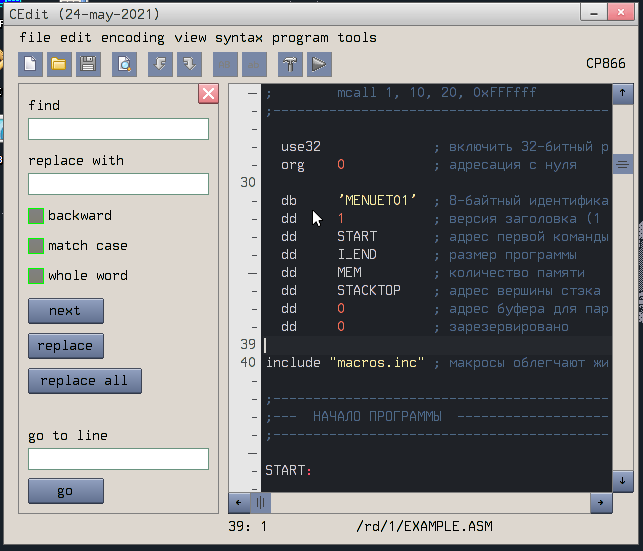Click the vertical scrollbar thumb
Viewport: 643px width, 551px height.
[622, 164]
